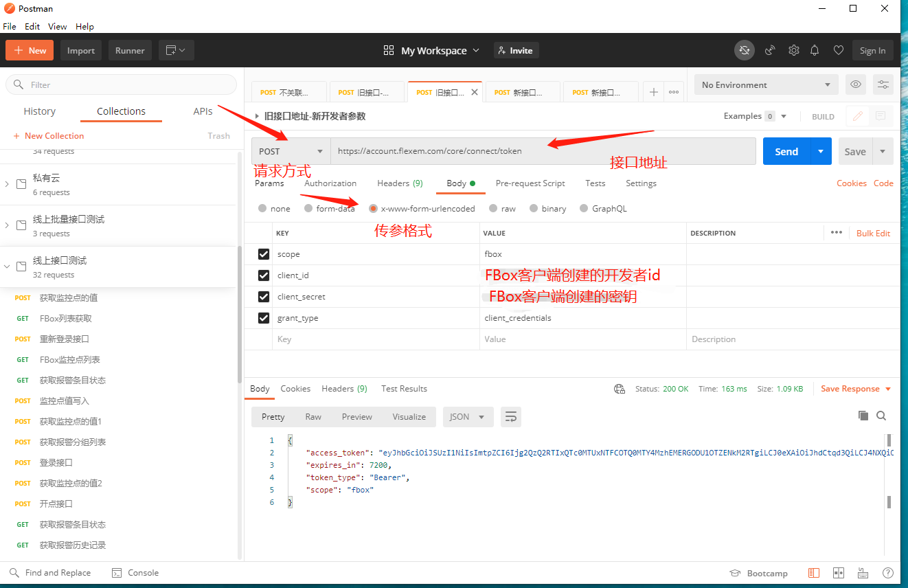Open the 登录接口 POST request
This screenshot has height=588, width=908.
(56, 462)
